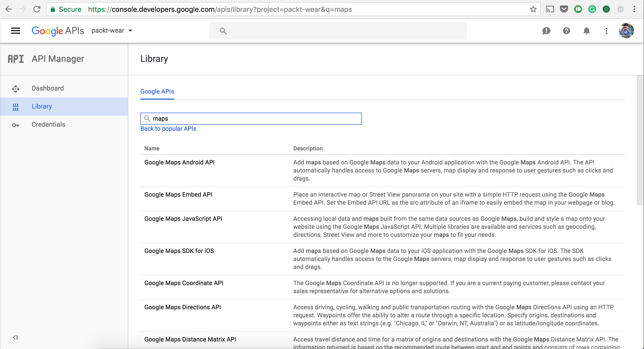Screen dimensions: 644x349
Task: Click the API Manager logo icon
Action: [x=16, y=59]
